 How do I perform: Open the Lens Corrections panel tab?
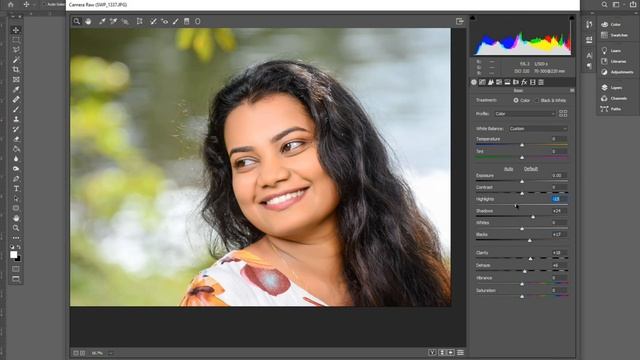516,82
